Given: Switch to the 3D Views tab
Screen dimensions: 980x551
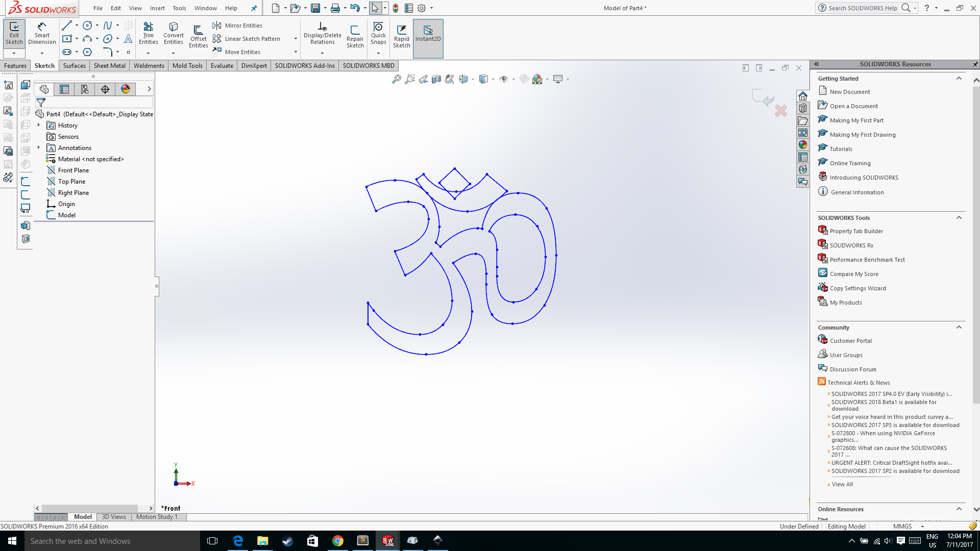Looking at the screenshot, I should tap(114, 517).
